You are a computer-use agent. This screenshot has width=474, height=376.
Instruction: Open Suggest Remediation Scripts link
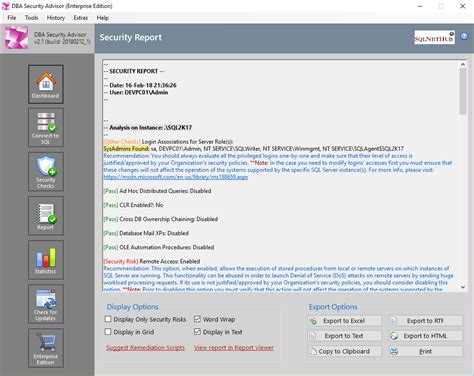coord(145,348)
